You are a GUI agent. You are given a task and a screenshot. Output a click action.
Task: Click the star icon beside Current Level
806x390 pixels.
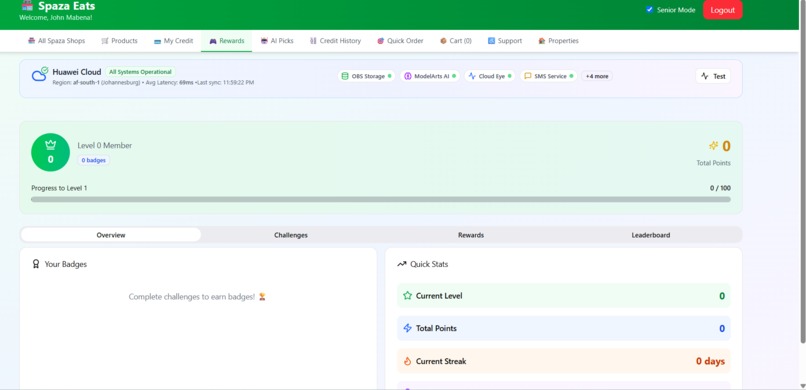[408, 295]
